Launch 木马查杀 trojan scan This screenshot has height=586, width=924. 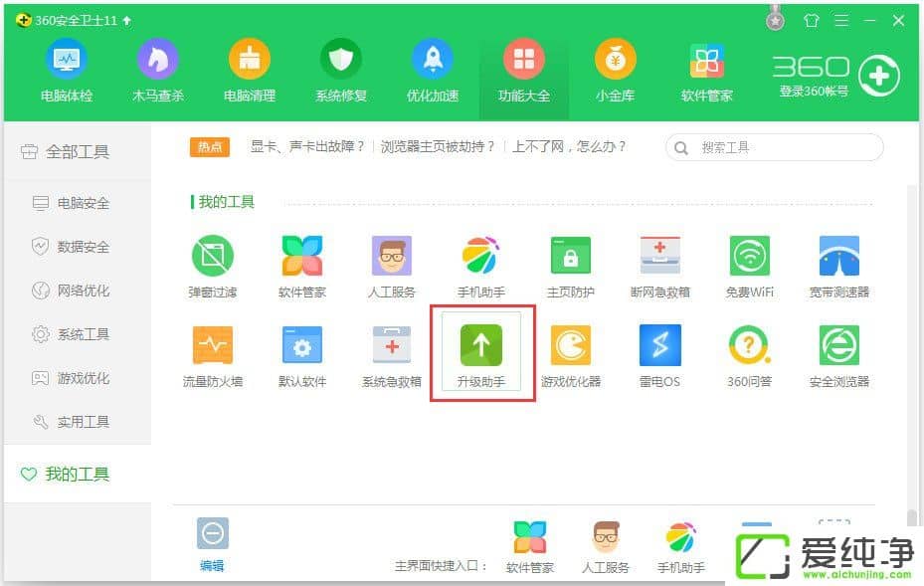(x=158, y=70)
